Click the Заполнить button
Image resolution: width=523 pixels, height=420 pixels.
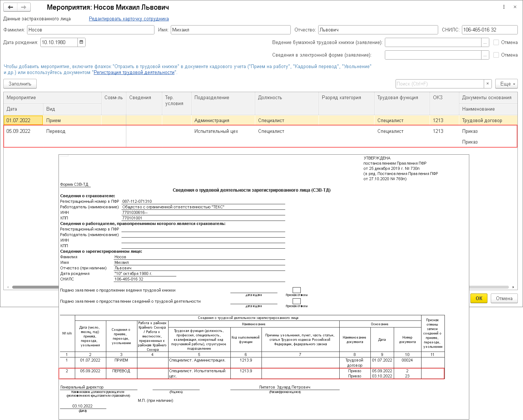coord(20,84)
